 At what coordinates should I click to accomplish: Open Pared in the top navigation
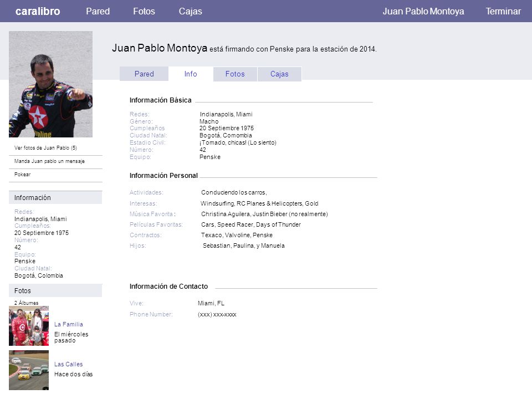pyautogui.click(x=98, y=11)
